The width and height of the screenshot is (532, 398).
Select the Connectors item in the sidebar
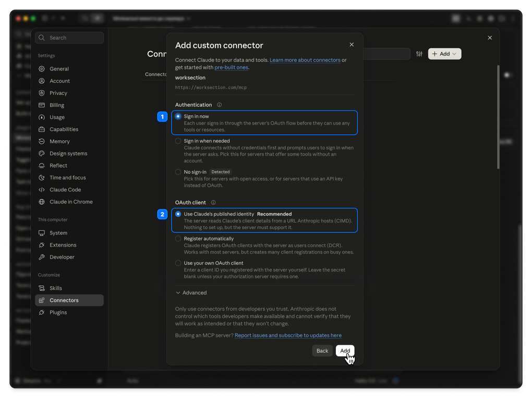pos(69,301)
